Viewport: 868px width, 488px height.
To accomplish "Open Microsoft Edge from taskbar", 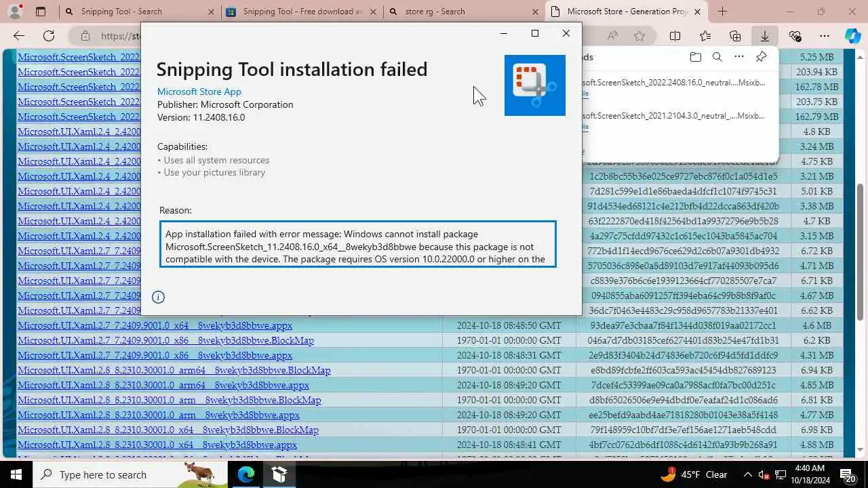I will (x=245, y=474).
